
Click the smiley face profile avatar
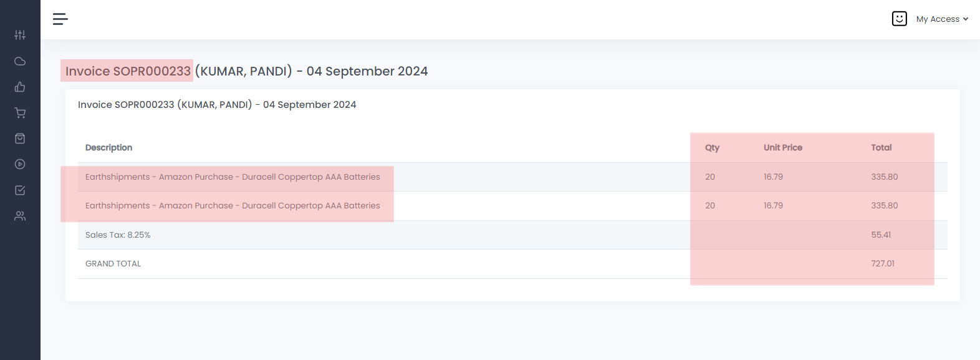[x=899, y=19]
